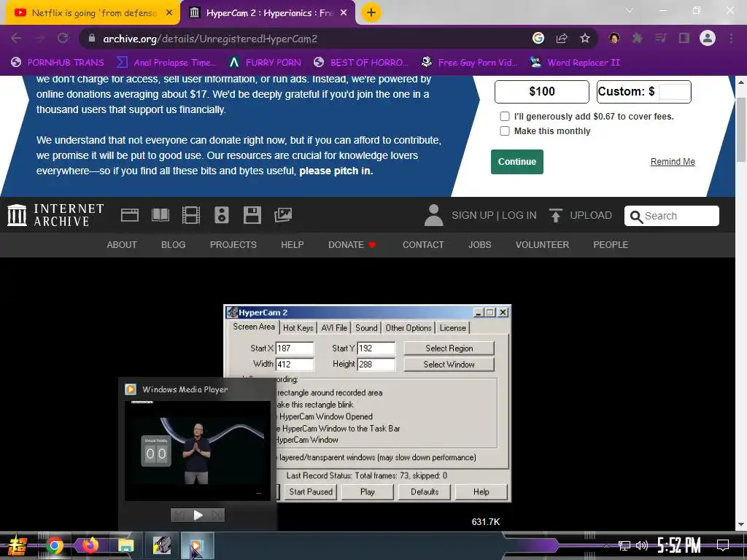
Task: Launch Firefox from the taskbar
Action: (90, 545)
